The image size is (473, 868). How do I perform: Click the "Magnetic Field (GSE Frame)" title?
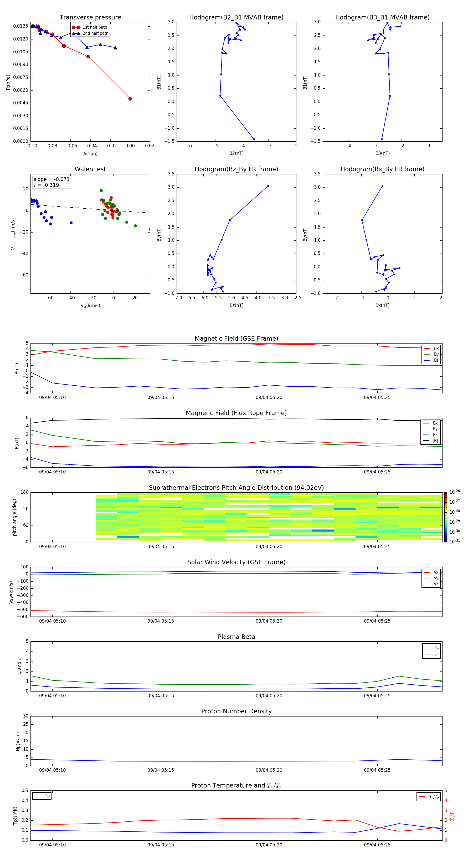pos(236,339)
